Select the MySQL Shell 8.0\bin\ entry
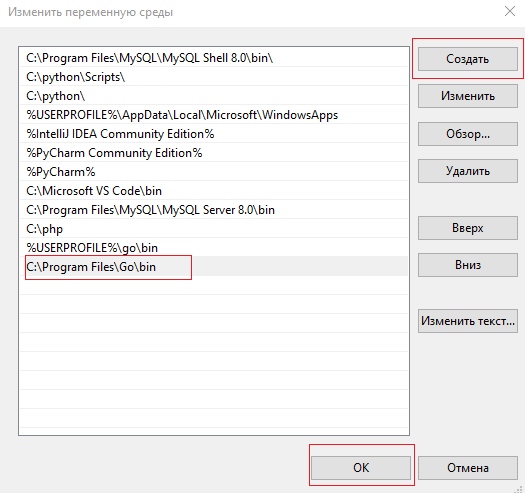Viewport: 525px width, 493px height. point(214,58)
